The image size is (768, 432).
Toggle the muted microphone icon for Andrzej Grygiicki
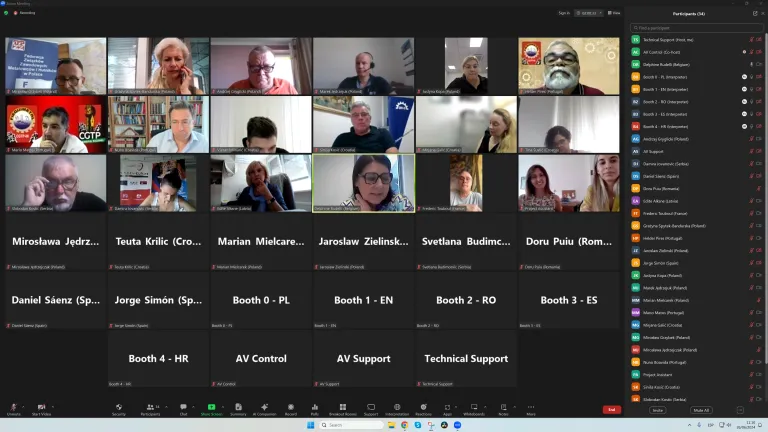(x=751, y=139)
